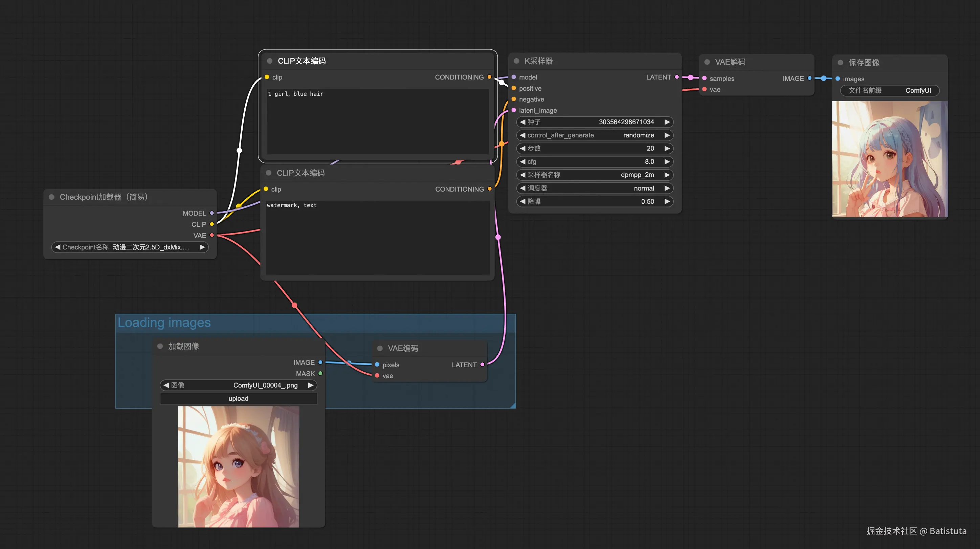
Task: Click the 文件名前缀 ComfyUI filename prefix field
Action: pos(889,91)
